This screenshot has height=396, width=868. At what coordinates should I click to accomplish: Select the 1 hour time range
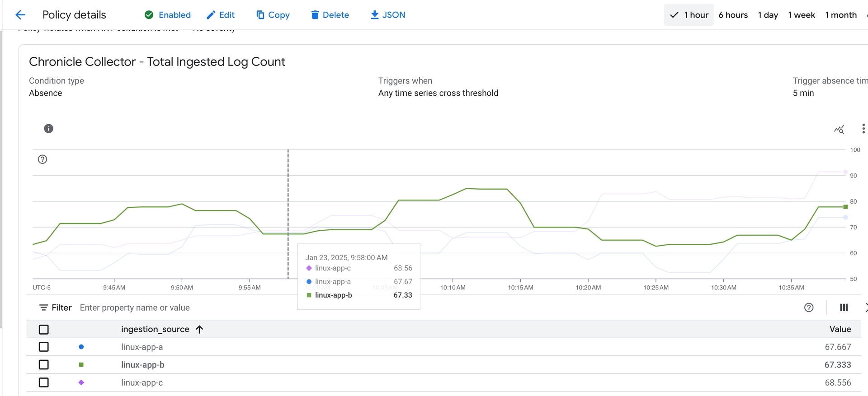pyautogui.click(x=689, y=15)
